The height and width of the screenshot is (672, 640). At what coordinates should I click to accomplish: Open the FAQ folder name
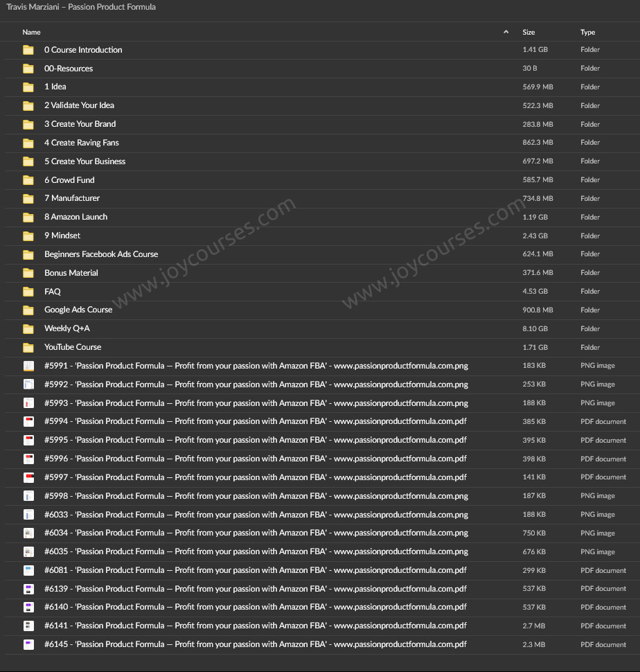point(52,292)
